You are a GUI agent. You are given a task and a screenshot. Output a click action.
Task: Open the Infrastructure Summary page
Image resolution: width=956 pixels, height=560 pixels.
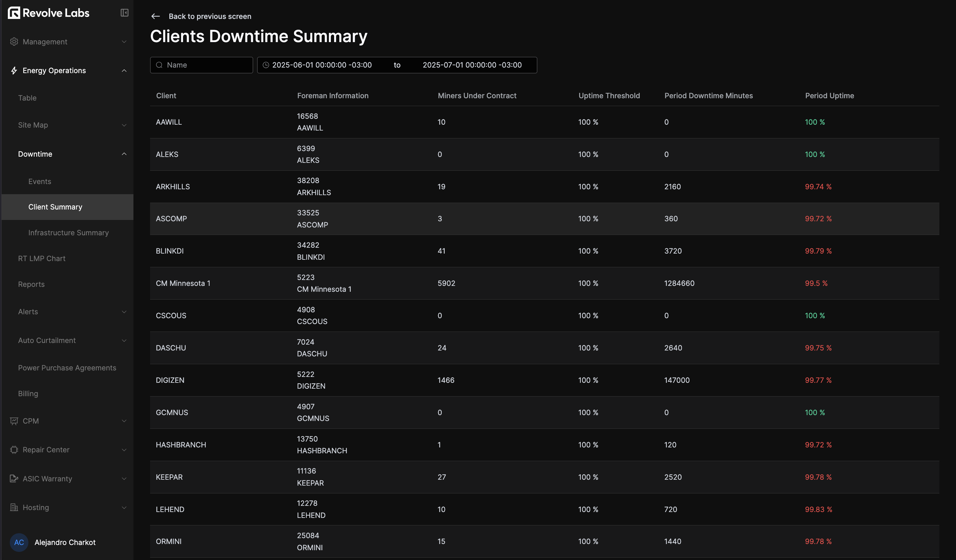pos(68,233)
